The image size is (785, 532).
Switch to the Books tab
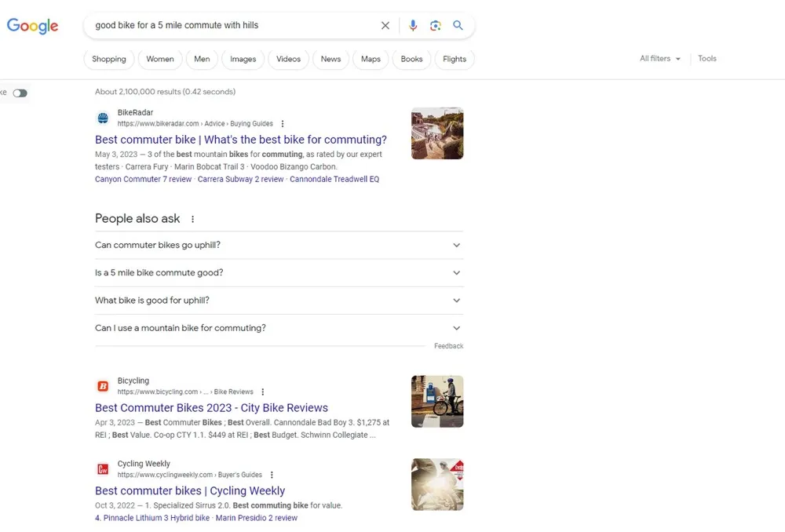pos(411,59)
